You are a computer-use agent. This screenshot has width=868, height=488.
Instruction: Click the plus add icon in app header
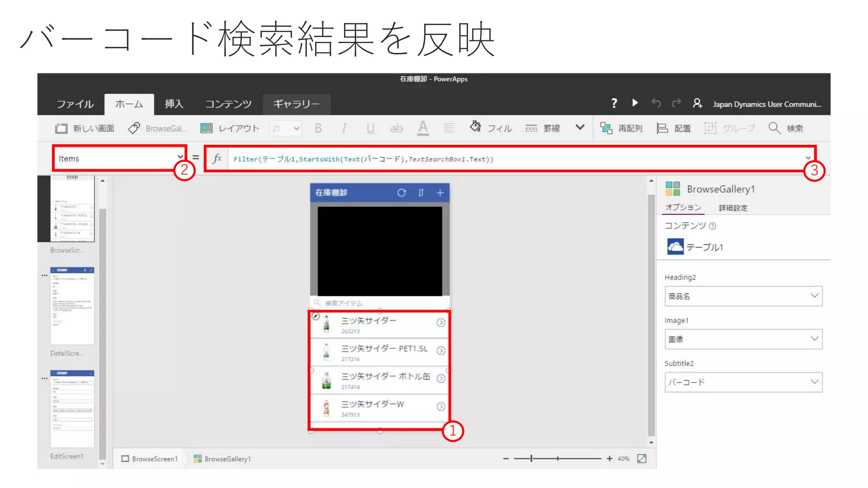point(440,193)
